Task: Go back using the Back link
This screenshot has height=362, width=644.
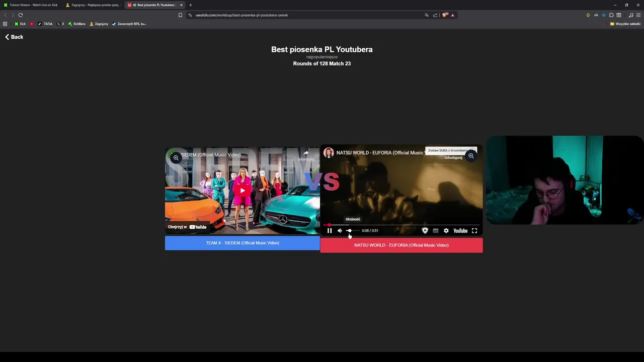Action: (x=14, y=37)
